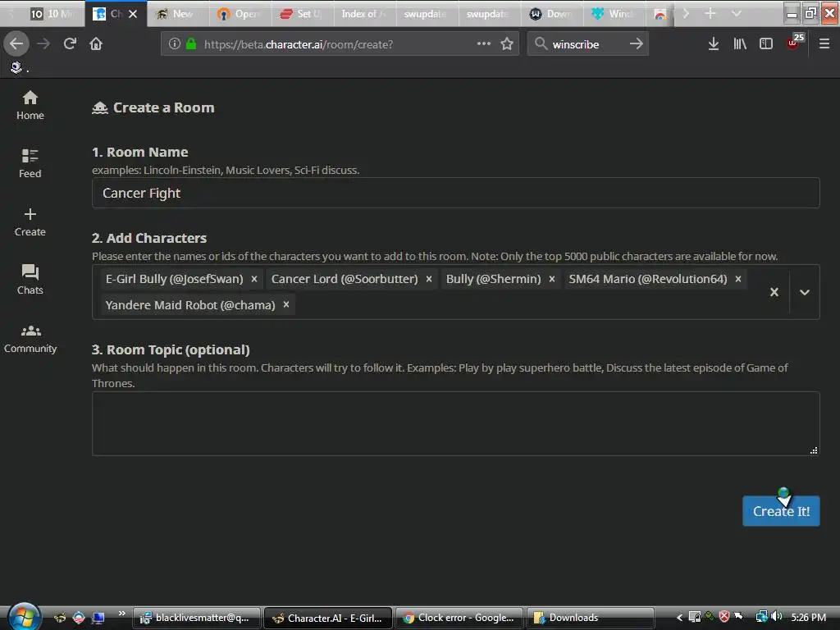Expand quick launch overflow chevron

point(122,613)
